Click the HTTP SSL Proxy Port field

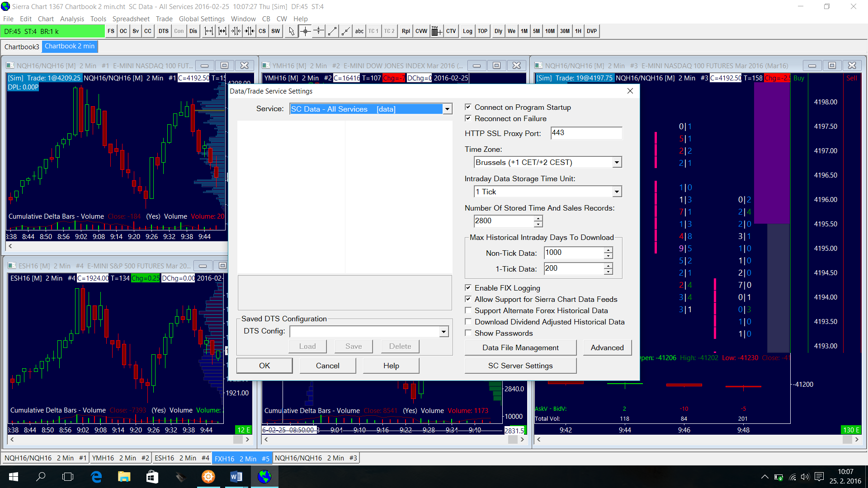tap(586, 133)
